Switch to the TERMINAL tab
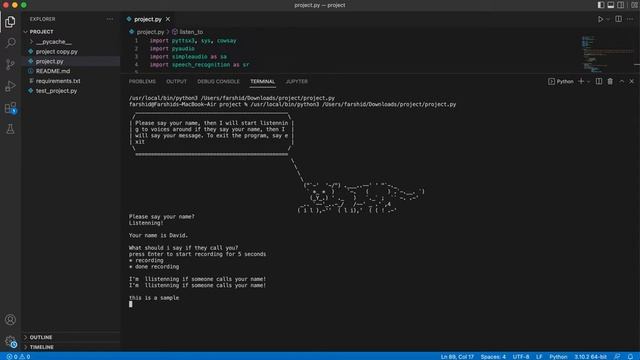Image resolution: width=640 pixels, height=360 pixels. coord(262,82)
